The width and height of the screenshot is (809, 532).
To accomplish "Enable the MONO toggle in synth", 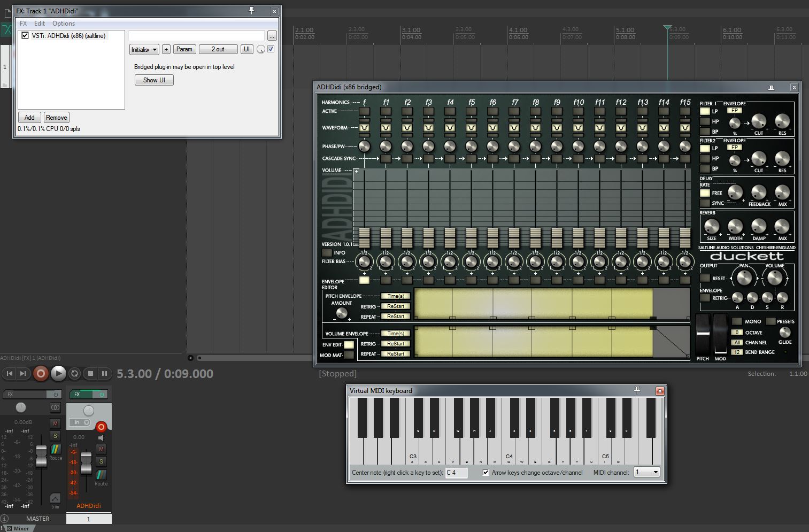I will click(737, 321).
